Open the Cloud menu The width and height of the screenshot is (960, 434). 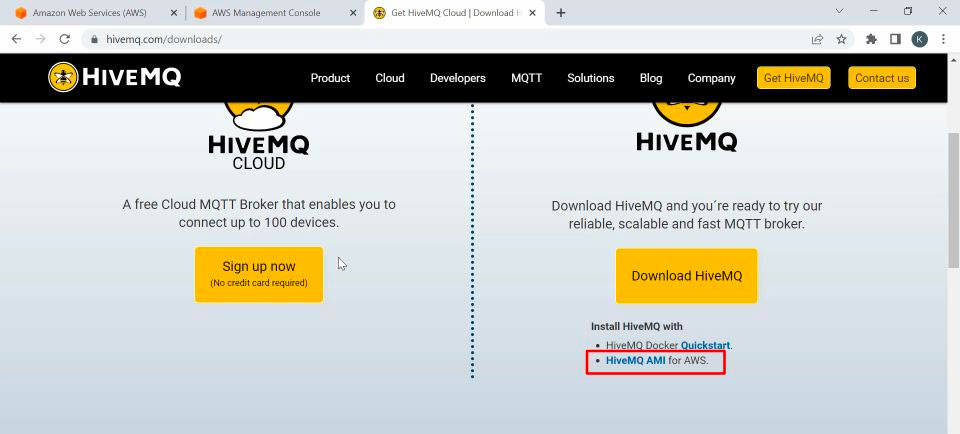[390, 78]
